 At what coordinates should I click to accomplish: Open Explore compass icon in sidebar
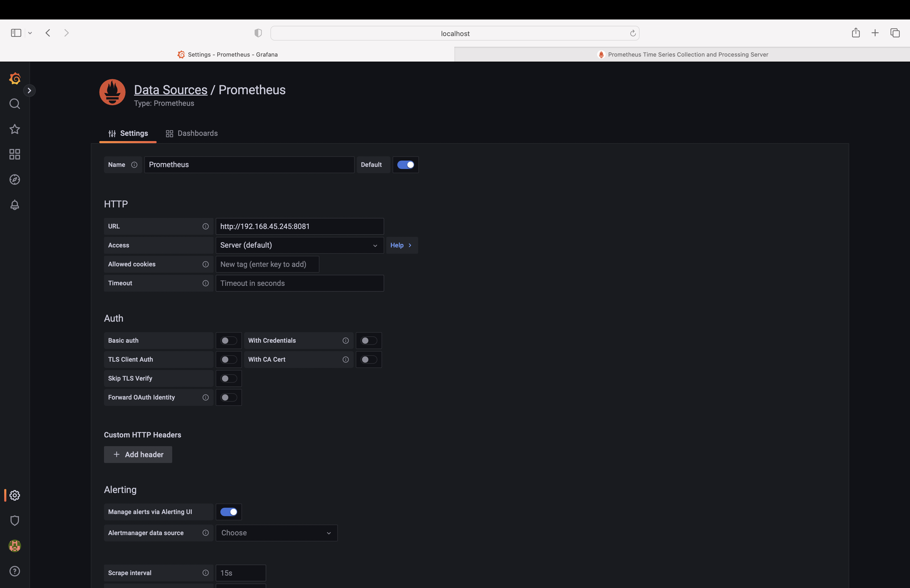[14, 180]
